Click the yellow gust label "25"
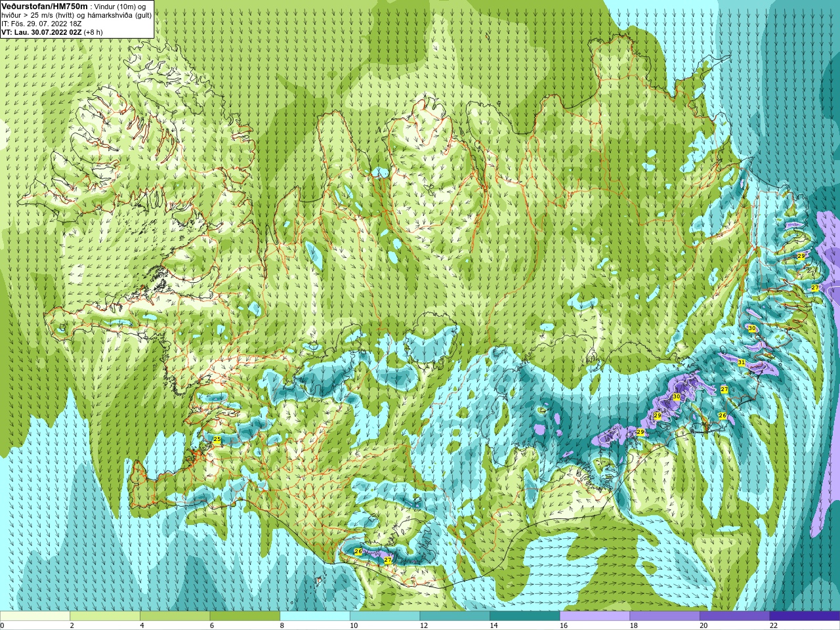The image size is (840, 630). click(217, 440)
